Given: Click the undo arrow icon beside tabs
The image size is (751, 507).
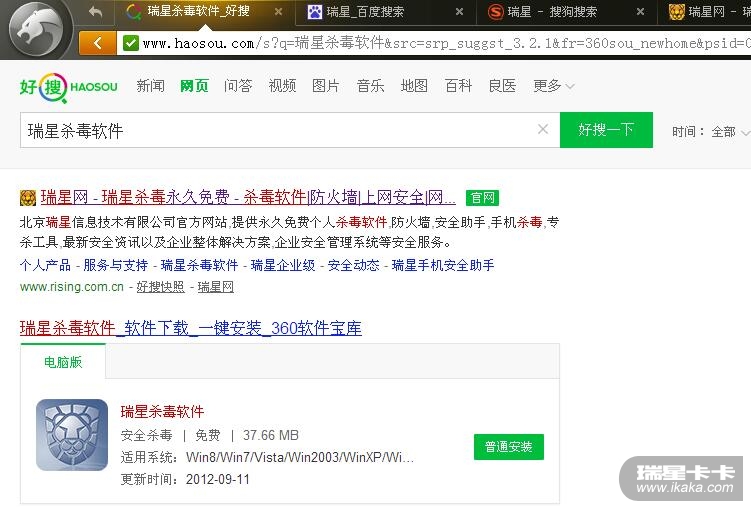Looking at the screenshot, I should click(x=95, y=12).
